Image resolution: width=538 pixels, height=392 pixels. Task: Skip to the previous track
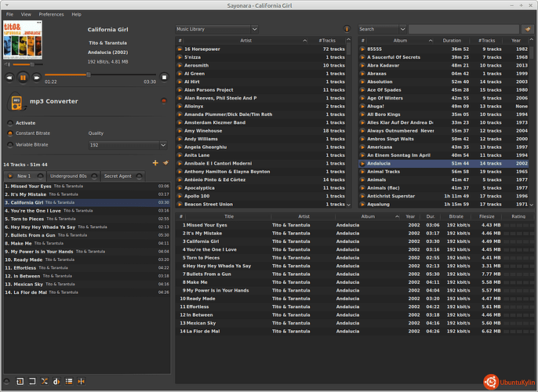9,78
